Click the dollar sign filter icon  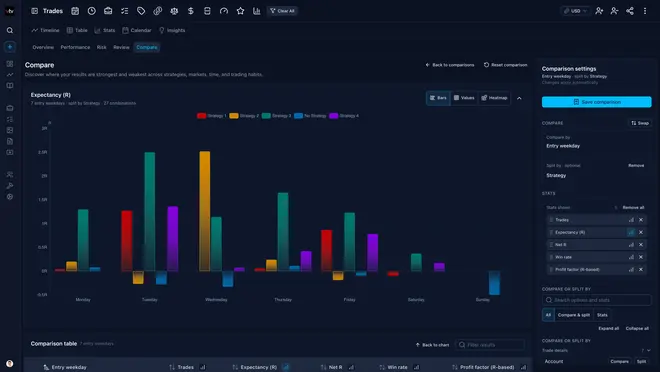tap(191, 11)
